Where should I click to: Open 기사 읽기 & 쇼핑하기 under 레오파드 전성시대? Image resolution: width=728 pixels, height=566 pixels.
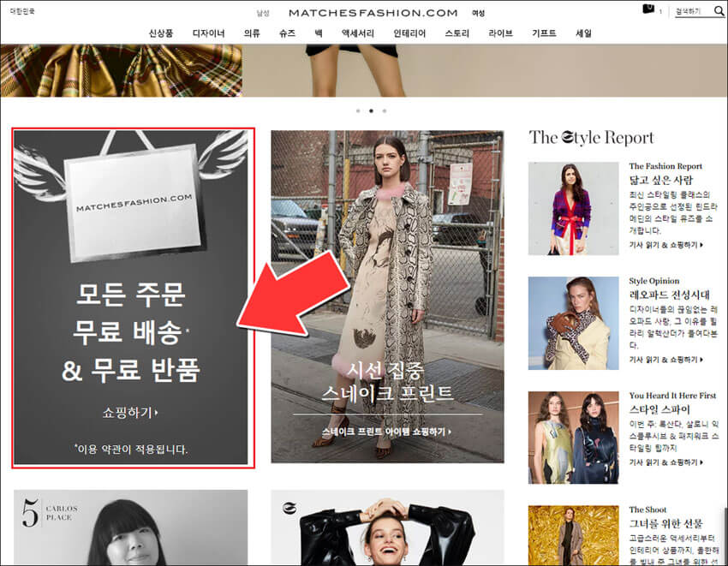[665, 360]
